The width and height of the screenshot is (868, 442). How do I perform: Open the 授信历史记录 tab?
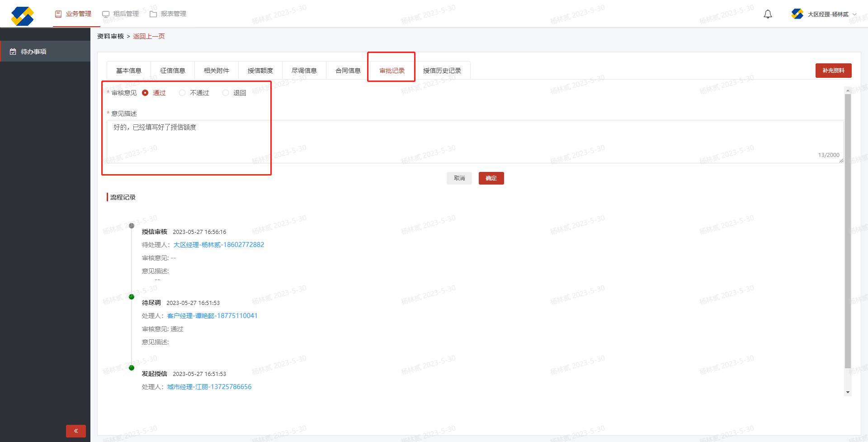(x=442, y=71)
